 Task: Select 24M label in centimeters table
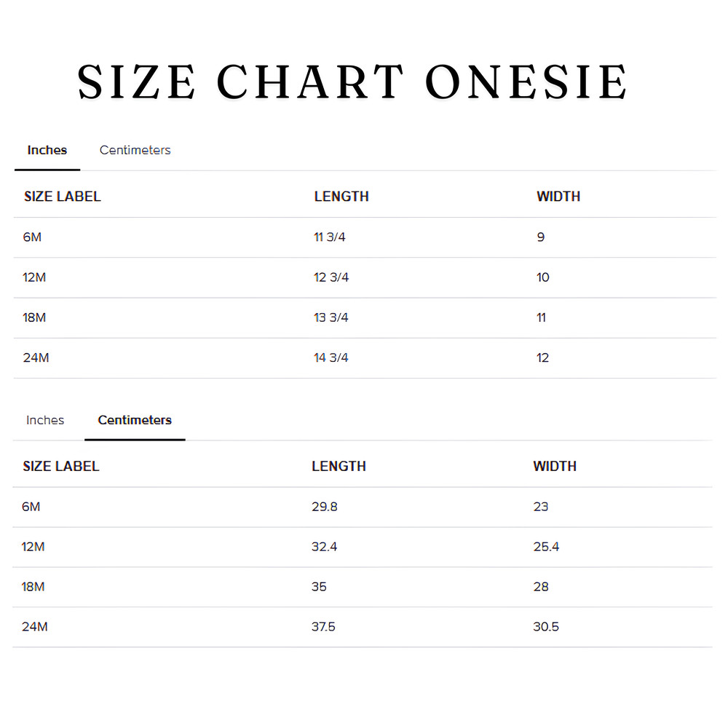pos(35,627)
